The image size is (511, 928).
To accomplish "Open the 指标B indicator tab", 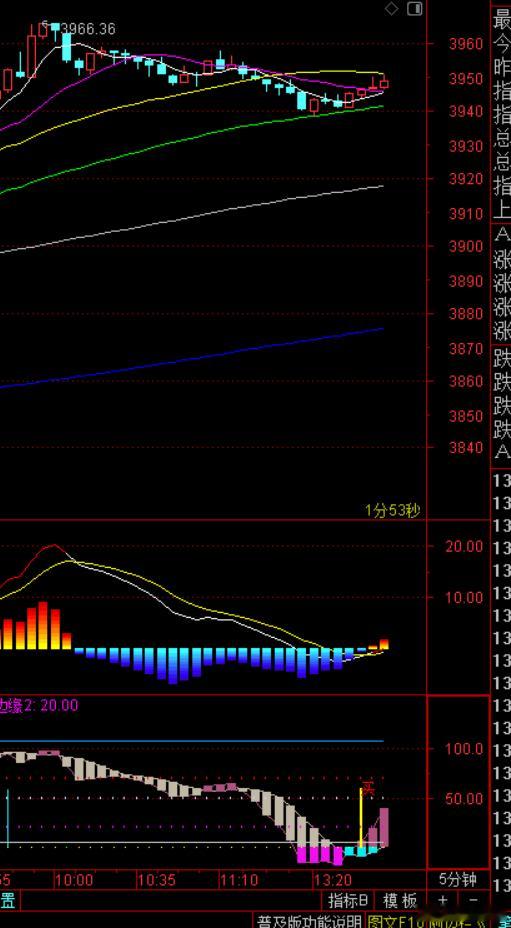I will 349,901.
